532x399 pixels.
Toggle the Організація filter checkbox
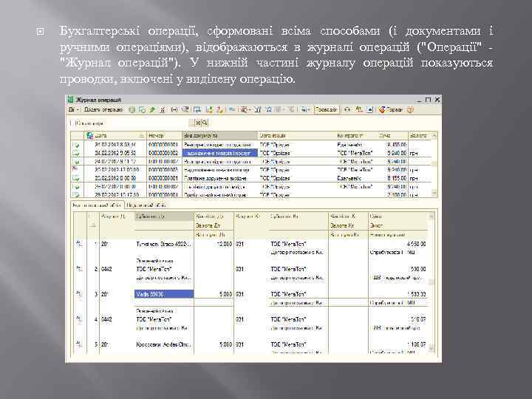click(72, 123)
